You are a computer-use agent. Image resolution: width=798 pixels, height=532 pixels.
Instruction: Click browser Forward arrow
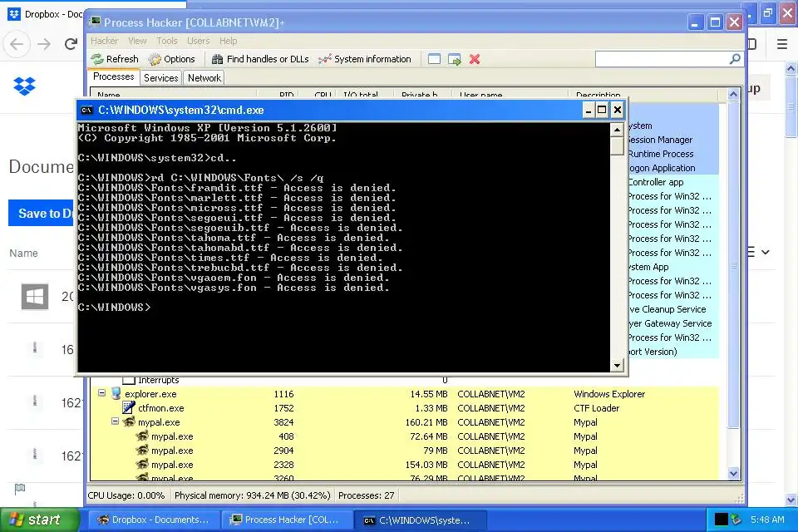tap(44, 44)
